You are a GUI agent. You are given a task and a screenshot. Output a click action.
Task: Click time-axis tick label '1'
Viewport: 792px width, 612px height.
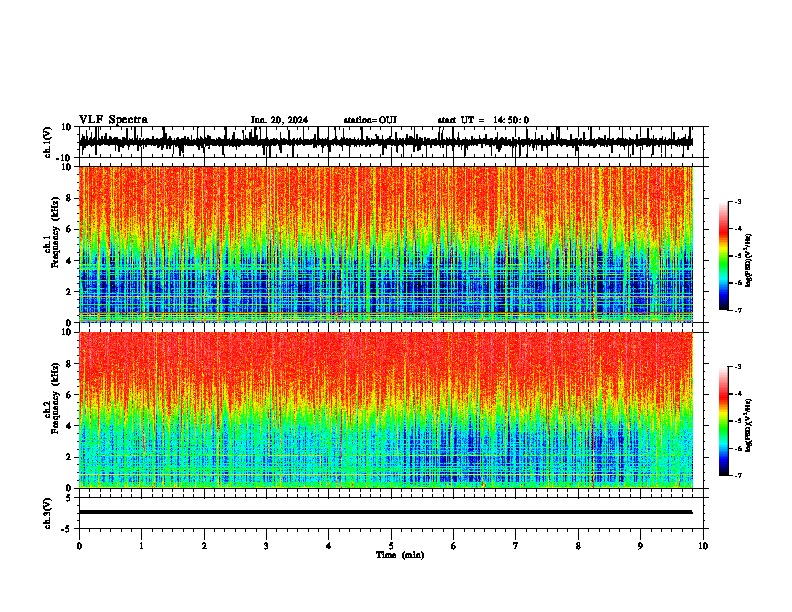(x=141, y=546)
